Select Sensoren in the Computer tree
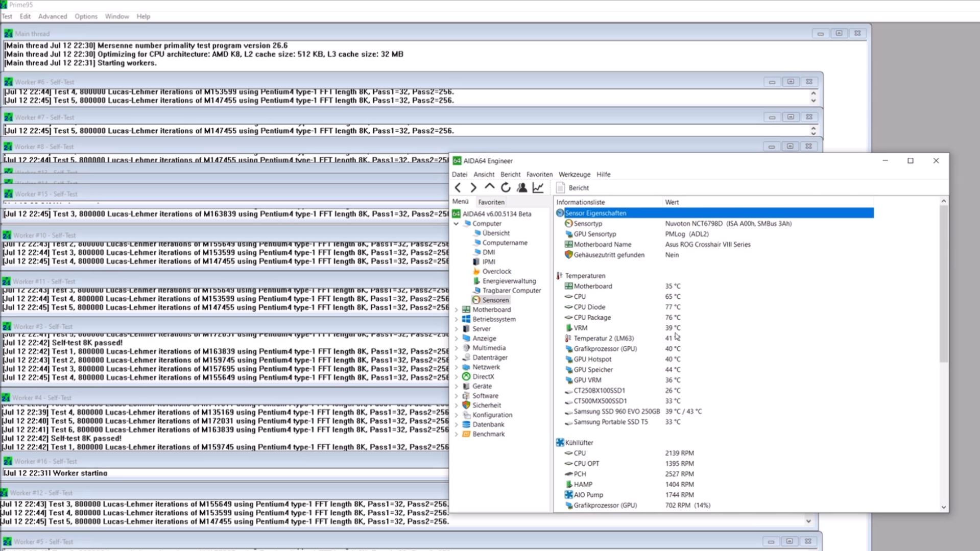Screen dimensions: 980x551 pyautogui.click(x=495, y=300)
